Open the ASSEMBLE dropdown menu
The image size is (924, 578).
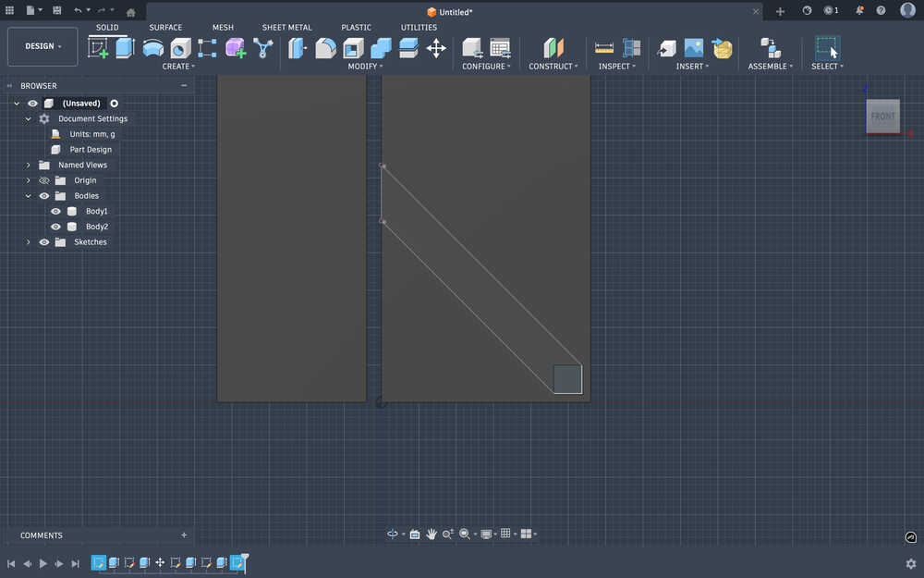pyautogui.click(x=771, y=66)
